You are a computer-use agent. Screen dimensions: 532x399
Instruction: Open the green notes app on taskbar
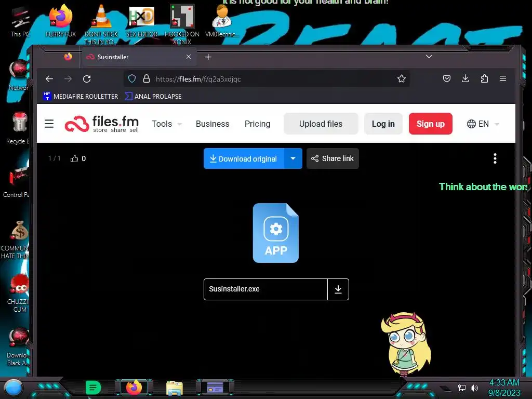pyautogui.click(x=94, y=388)
